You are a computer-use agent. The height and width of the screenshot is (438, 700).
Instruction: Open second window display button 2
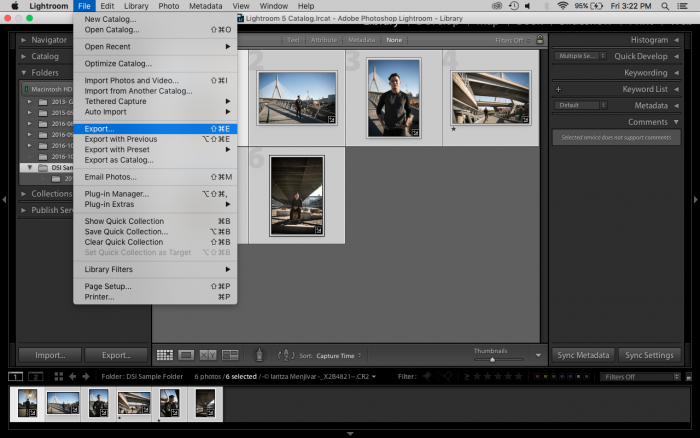pyautogui.click(x=36, y=377)
